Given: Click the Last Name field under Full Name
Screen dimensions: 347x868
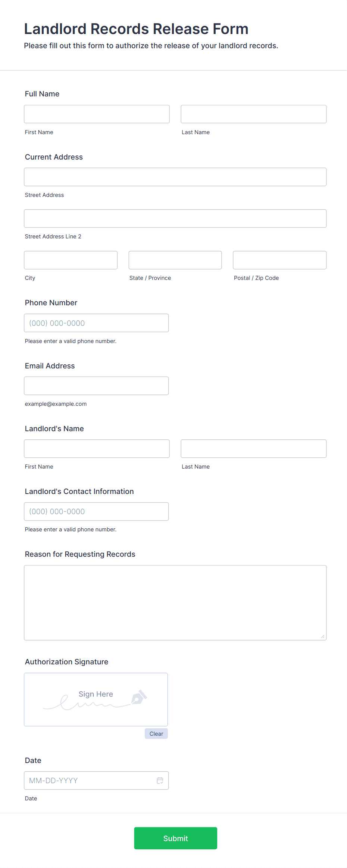Looking at the screenshot, I should [x=253, y=114].
